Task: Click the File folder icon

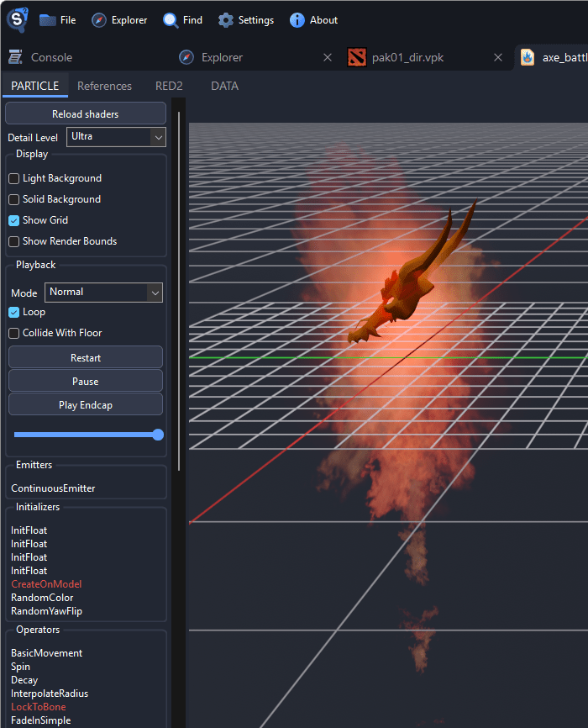Action: [x=47, y=20]
